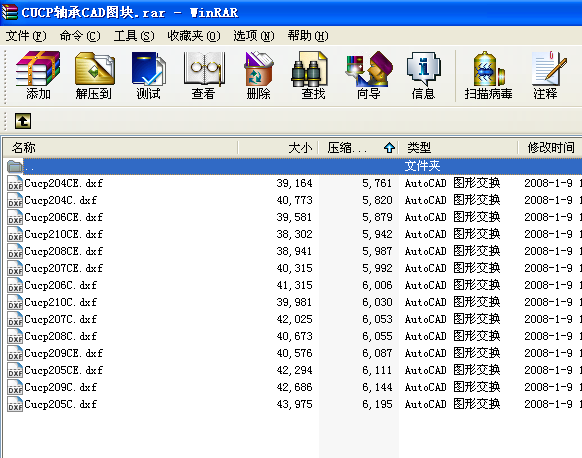The height and width of the screenshot is (458, 582).
Task: Click type text in Cucp206CE.dxf row
Action: (452, 217)
